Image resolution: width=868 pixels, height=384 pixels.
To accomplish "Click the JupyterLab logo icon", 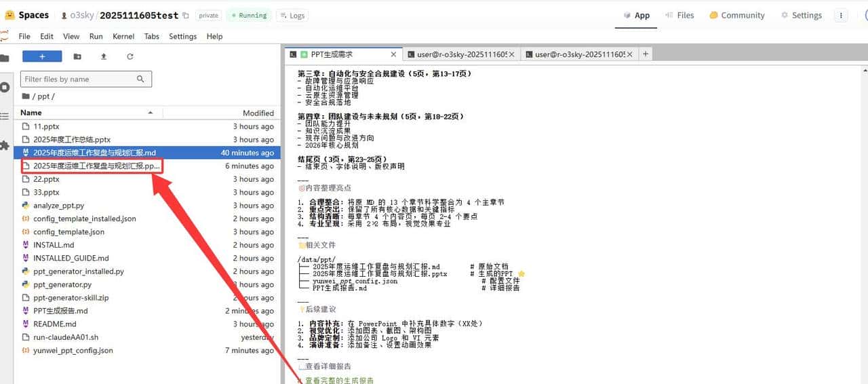I will coord(5,36).
